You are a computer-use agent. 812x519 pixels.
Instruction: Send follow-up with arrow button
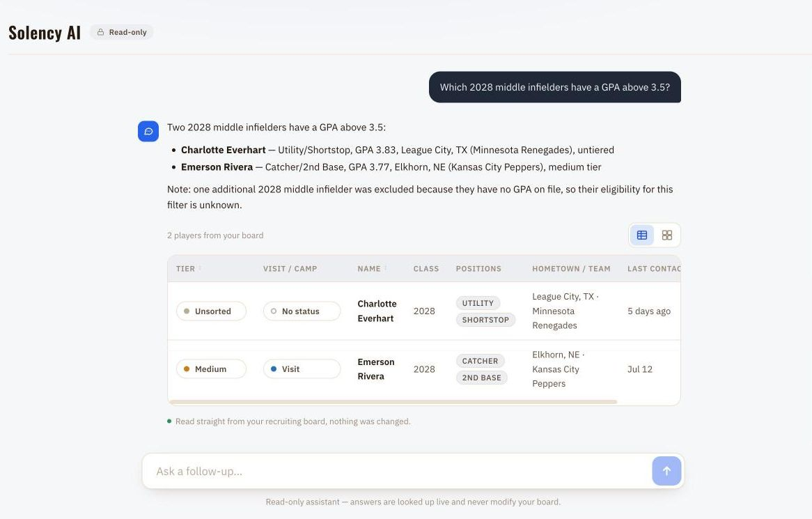click(666, 471)
